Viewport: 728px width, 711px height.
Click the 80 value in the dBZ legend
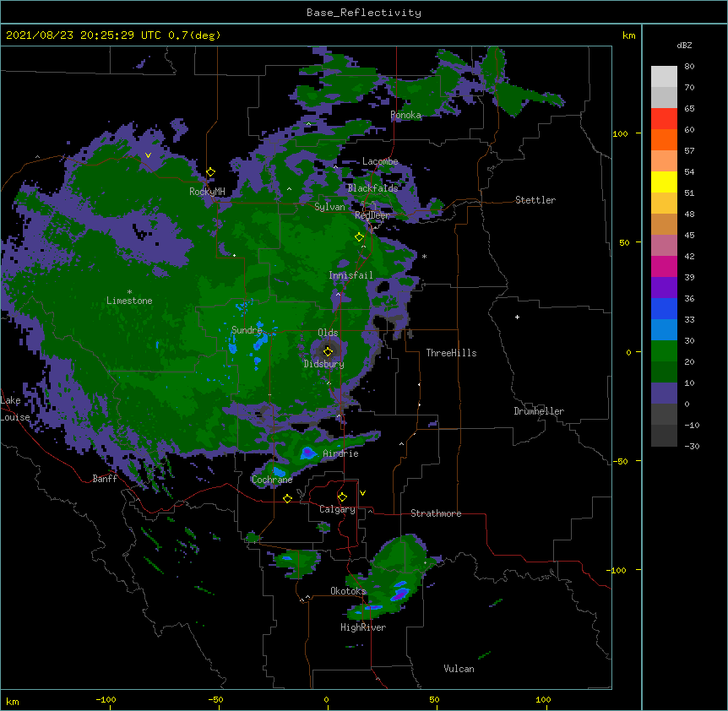(689, 67)
